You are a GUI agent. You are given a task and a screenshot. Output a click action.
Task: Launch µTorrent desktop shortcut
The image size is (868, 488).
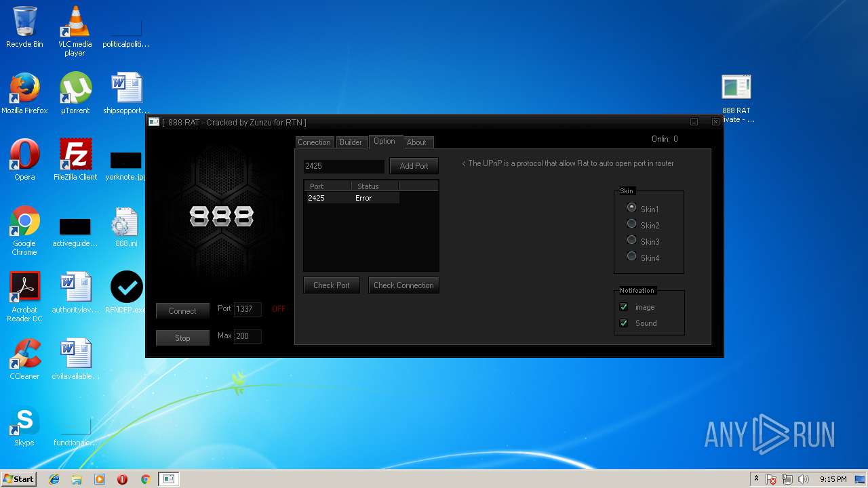point(75,94)
